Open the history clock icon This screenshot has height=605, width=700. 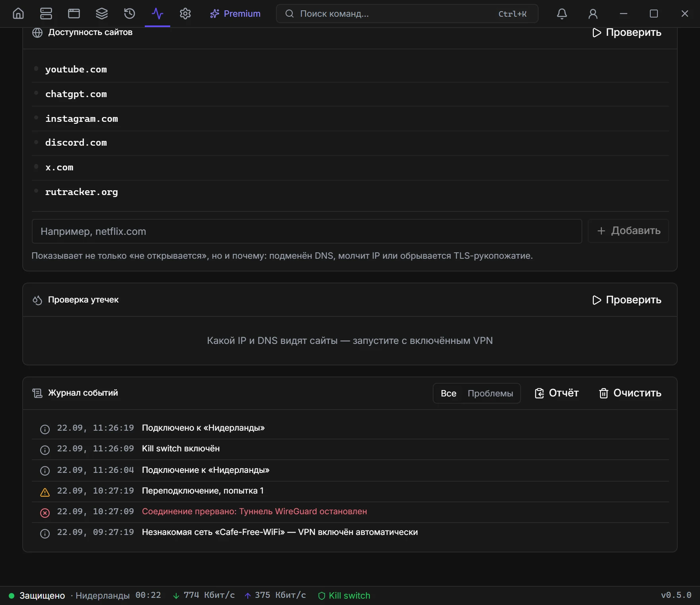click(x=130, y=14)
